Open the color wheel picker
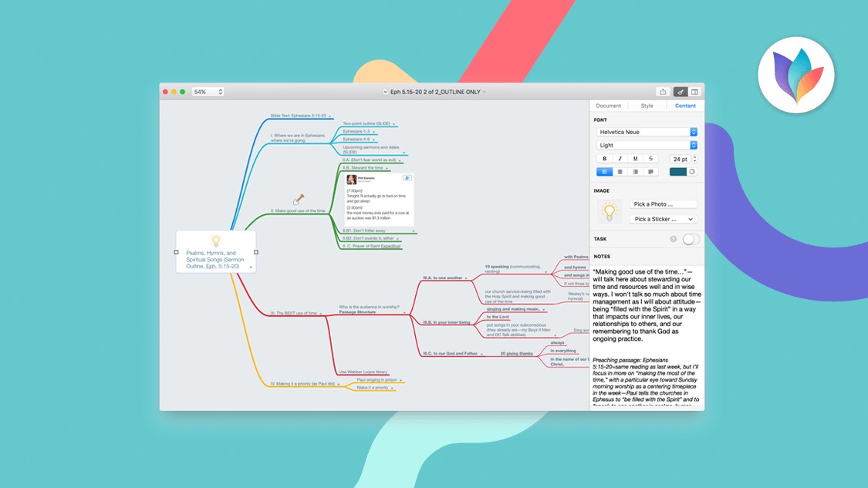This screenshot has width=868, height=488. pos(692,172)
